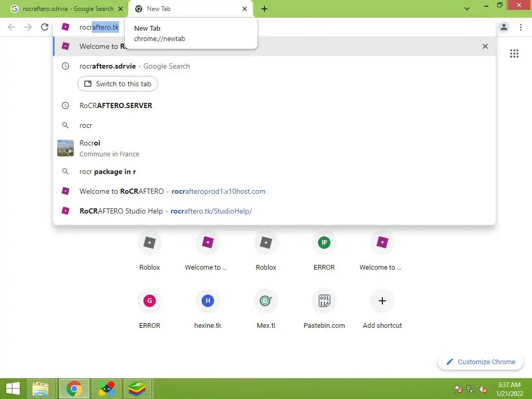The image size is (532, 399).
Task: Open File Explorer from the taskbar
Action: point(40,389)
